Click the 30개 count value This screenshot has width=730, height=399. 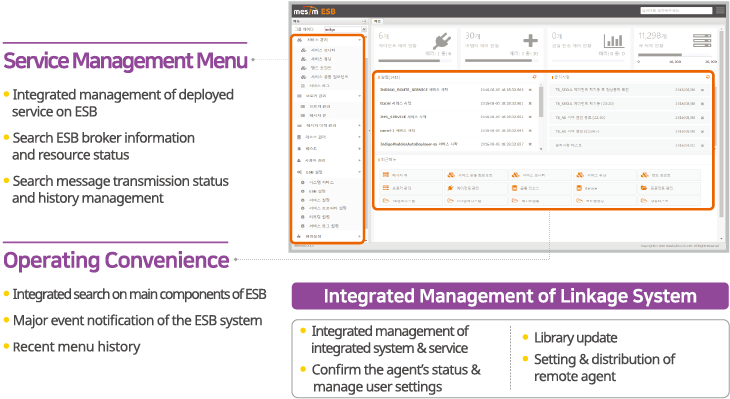tap(473, 36)
